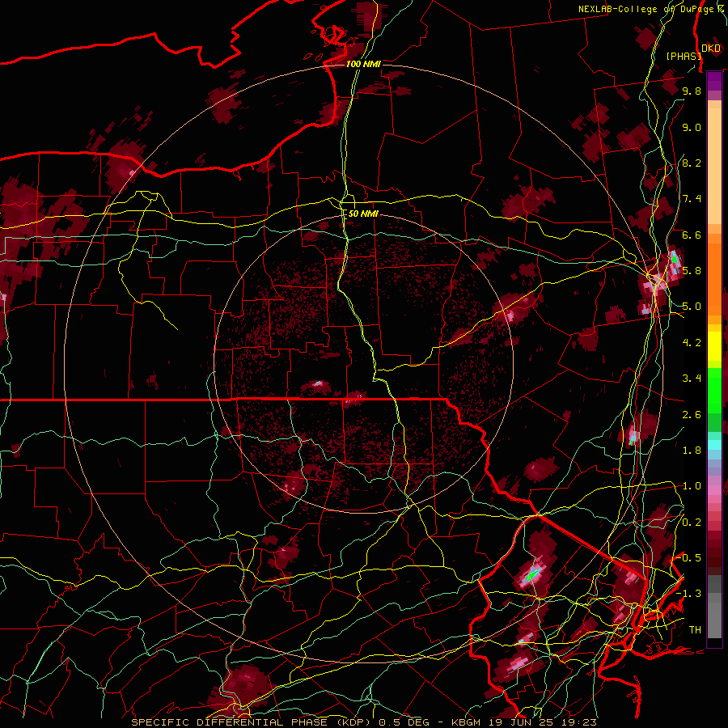The width and height of the screenshot is (728, 728).
Task: Pick the gray band at the color bar bottom
Action: tap(714, 606)
